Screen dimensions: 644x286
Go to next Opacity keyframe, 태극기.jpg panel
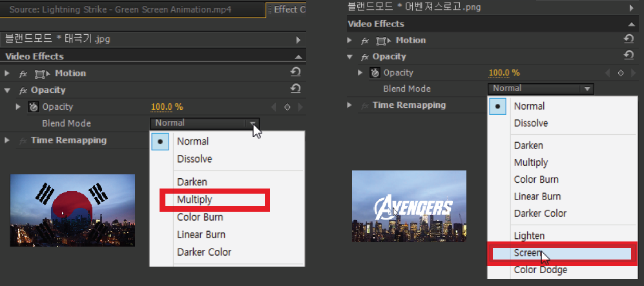pos(300,107)
